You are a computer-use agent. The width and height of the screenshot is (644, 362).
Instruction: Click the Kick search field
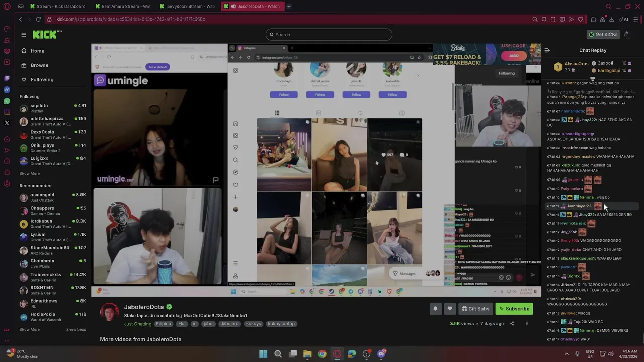pyautogui.click(x=329, y=34)
